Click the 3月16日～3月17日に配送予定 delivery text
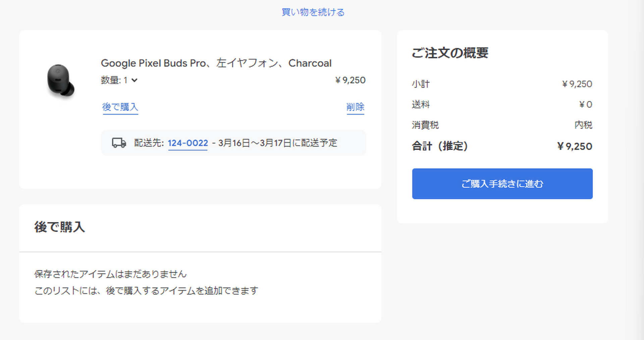 tap(278, 143)
